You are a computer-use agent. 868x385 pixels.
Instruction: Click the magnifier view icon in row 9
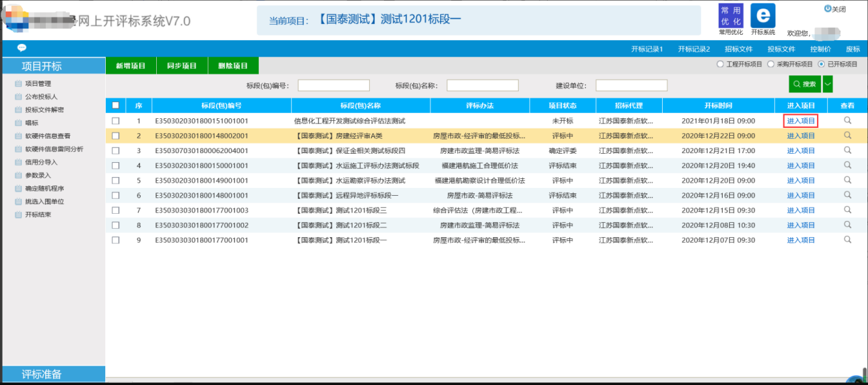click(x=847, y=240)
